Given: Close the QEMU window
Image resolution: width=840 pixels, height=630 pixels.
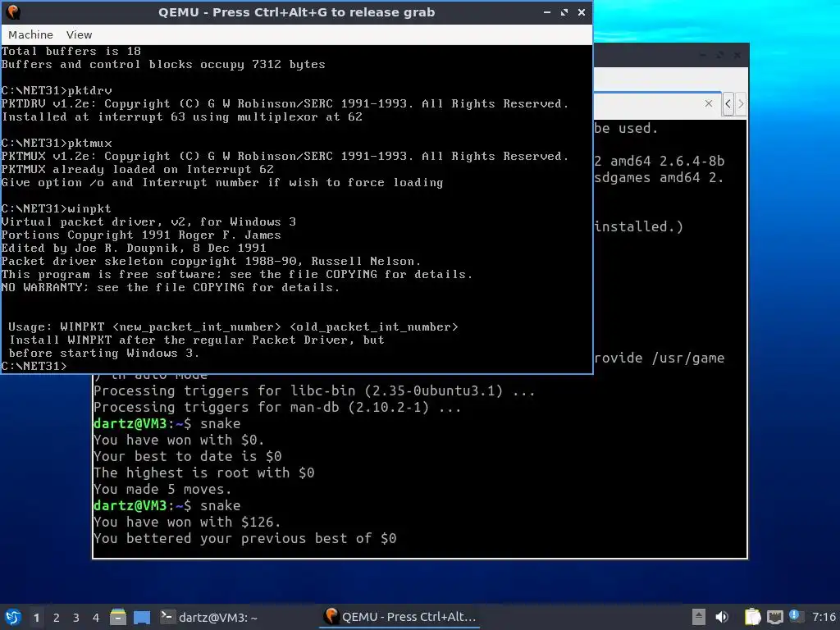Looking at the screenshot, I should 582,11.
